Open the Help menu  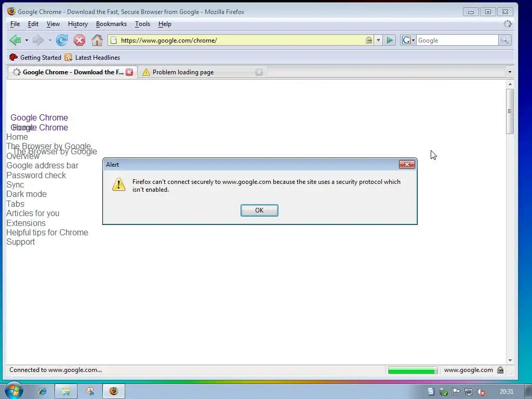[165, 24]
